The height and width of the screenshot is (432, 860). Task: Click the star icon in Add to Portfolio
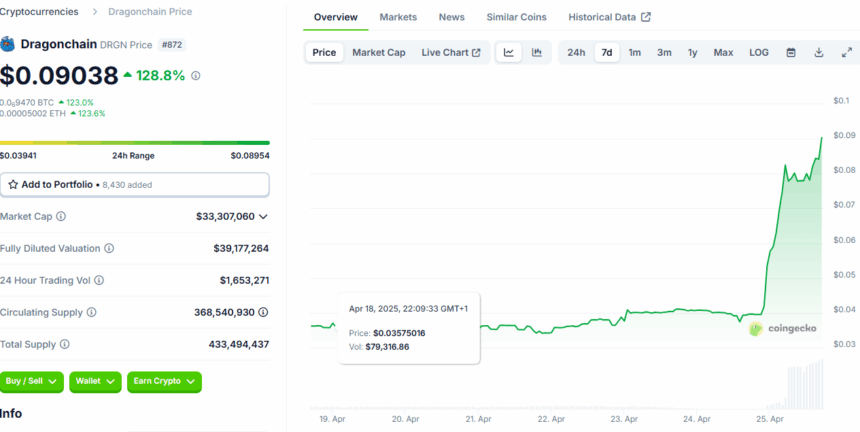pos(13,184)
